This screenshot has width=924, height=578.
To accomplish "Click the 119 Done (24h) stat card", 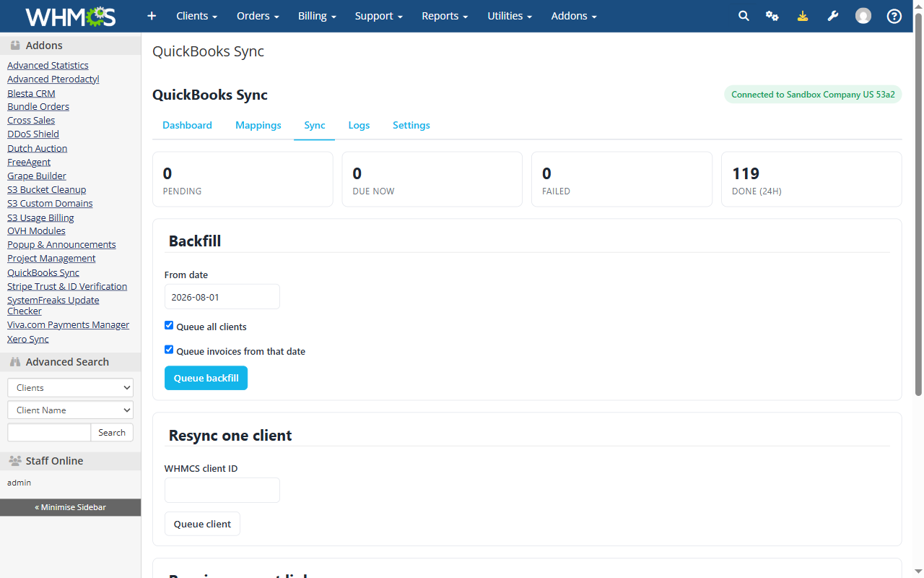I will [811, 179].
